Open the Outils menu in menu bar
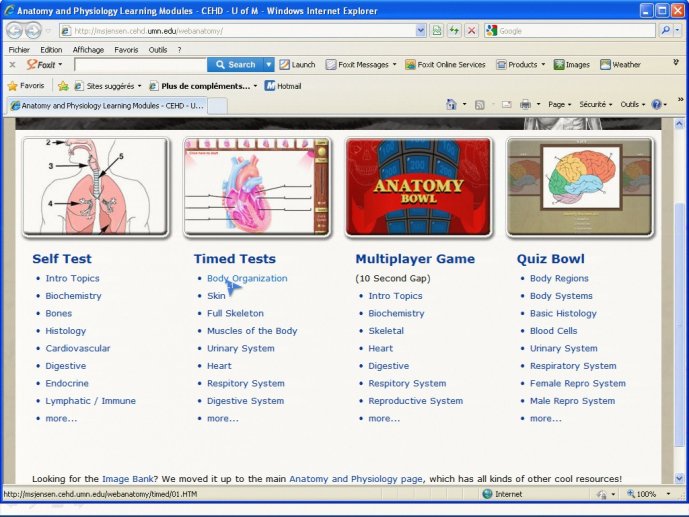 (x=158, y=50)
